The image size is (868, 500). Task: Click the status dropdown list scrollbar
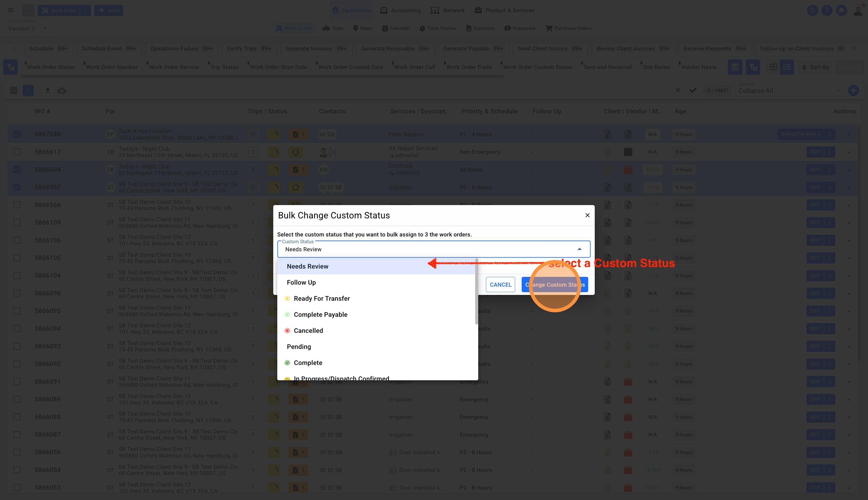click(x=477, y=292)
